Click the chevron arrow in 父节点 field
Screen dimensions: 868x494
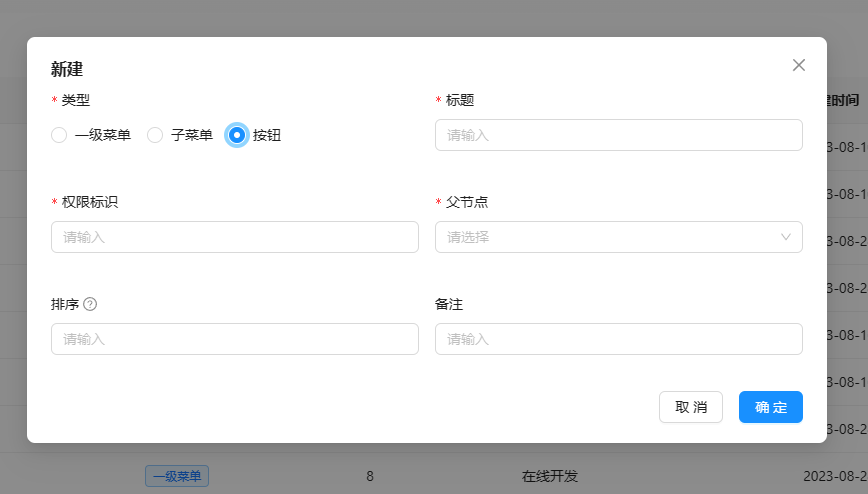point(785,237)
